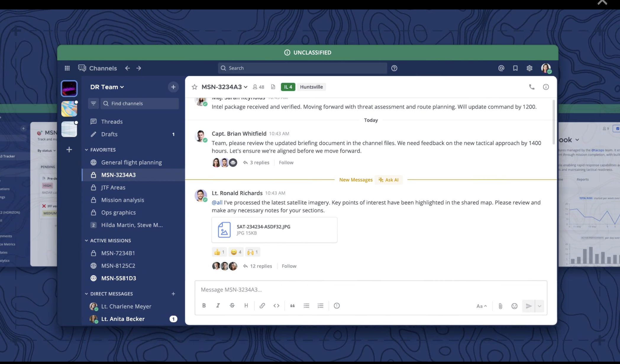Switch to the first team in sidebar
The image size is (620, 364).
(x=69, y=88)
